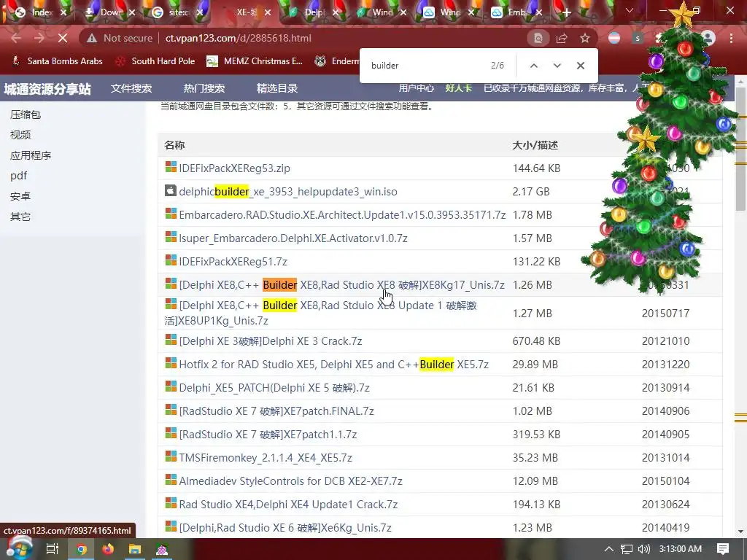The width and height of the screenshot is (747, 560).
Task: Open the Santa Bombs Arabs bookmark
Action: point(57,61)
